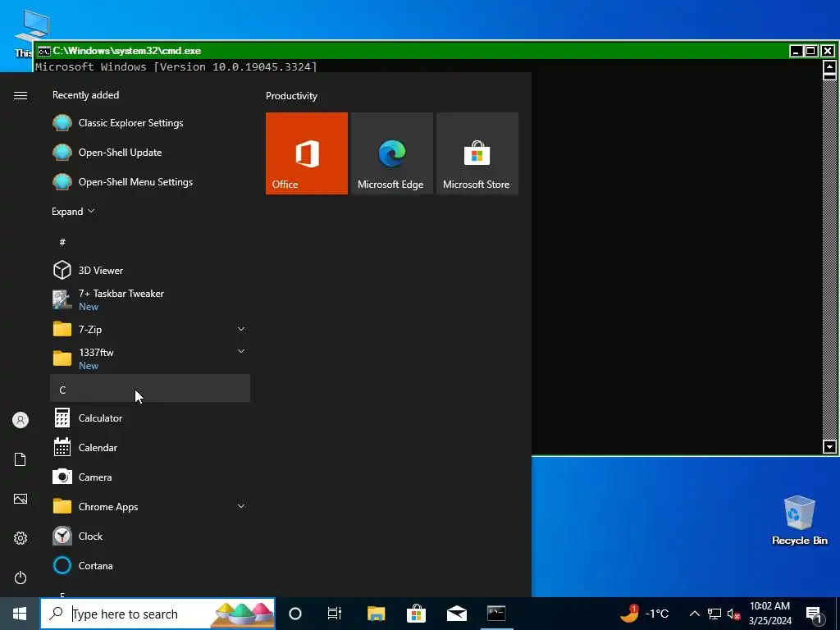Image resolution: width=840 pixels, height=630 pixels.
Task: Expand the Chrome Apps folder
Action: (x=241, y=506)
